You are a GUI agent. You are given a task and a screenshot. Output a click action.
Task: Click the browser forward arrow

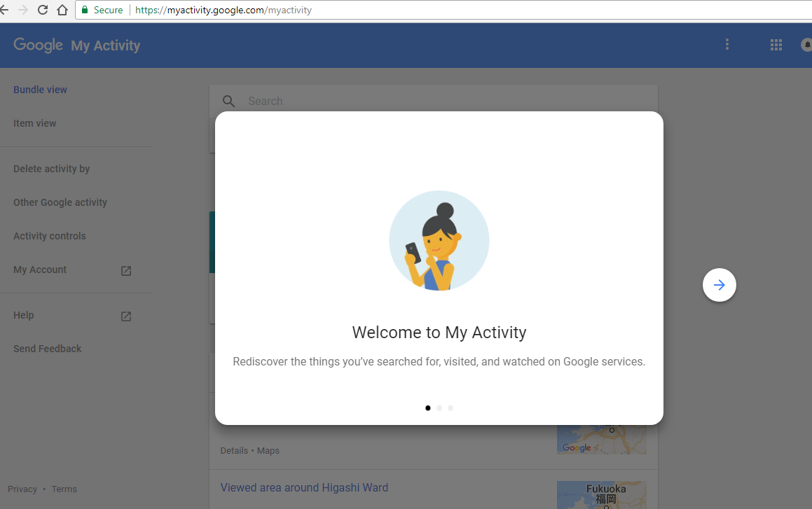point(23,10)
